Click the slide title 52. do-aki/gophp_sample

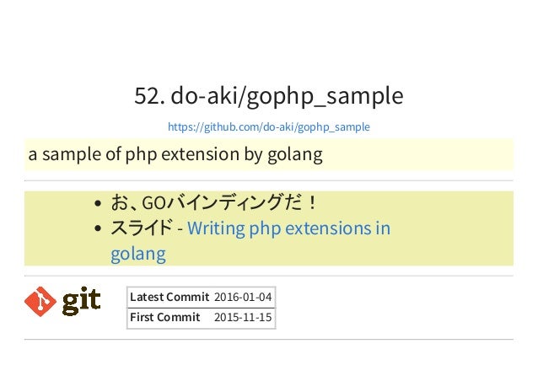[269, 96]
